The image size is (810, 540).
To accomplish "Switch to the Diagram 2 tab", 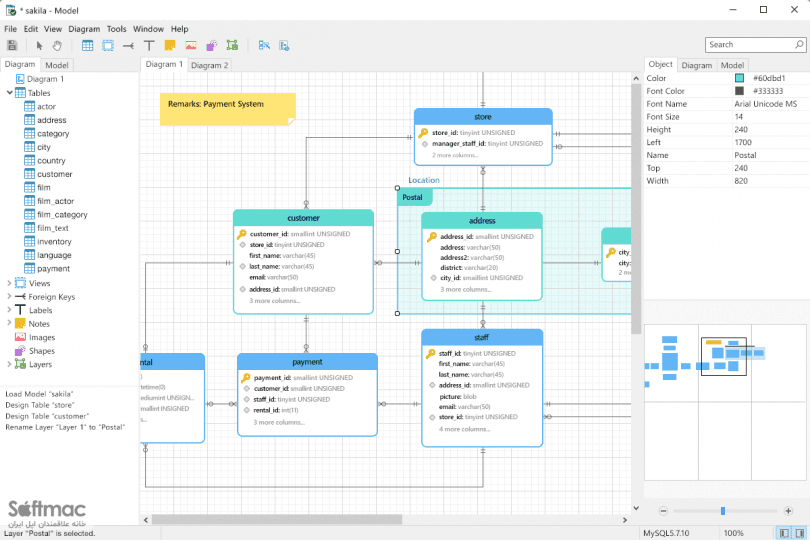I will (x=209, y=65).
